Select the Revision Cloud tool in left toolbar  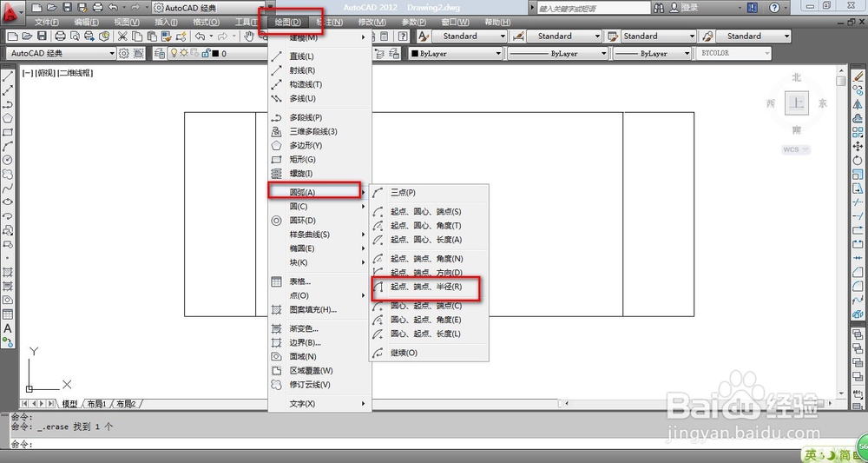[8, 174]
